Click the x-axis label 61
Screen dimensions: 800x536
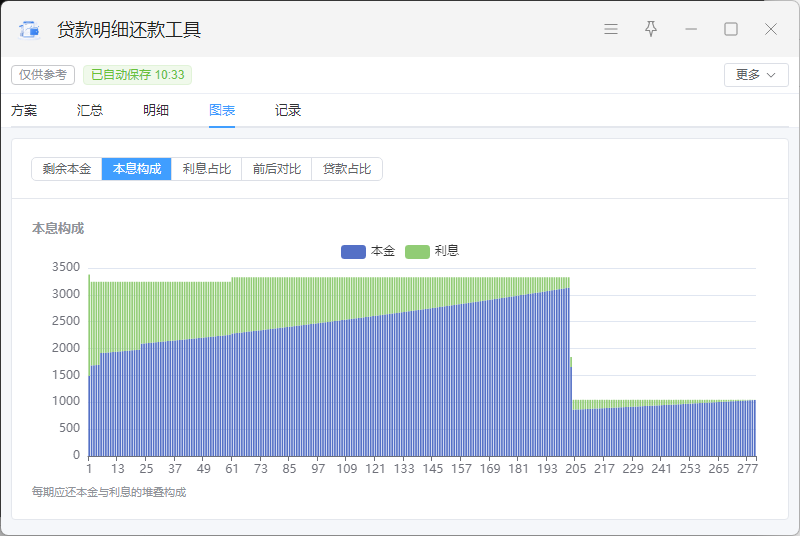(232, 468)
